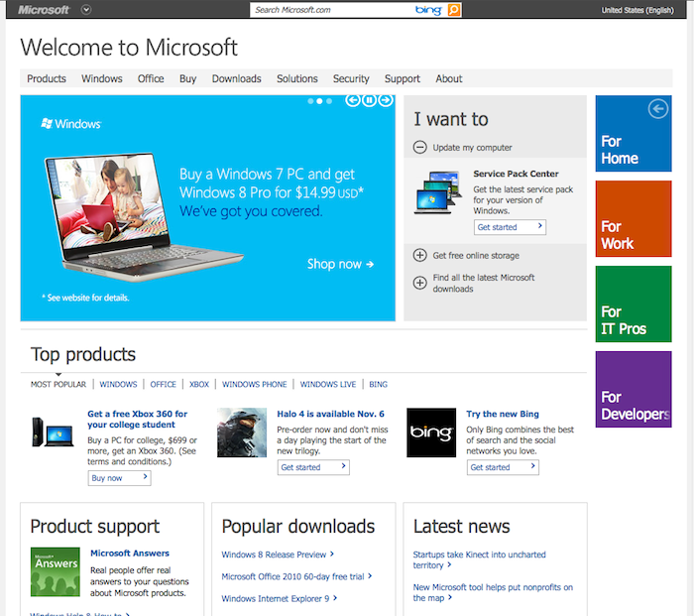Select the OFFICE products tab
The height and width of the screenshot is (616, 694).
[163, 385]
